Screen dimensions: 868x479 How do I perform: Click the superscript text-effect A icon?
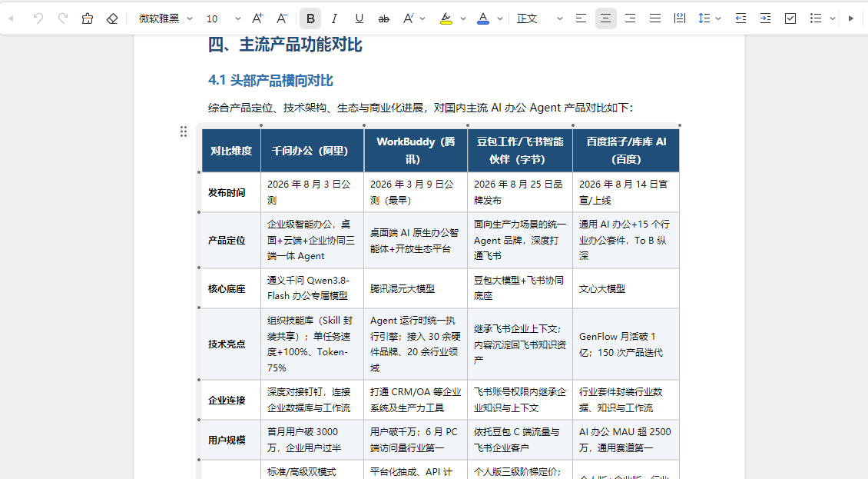[409, 18]
